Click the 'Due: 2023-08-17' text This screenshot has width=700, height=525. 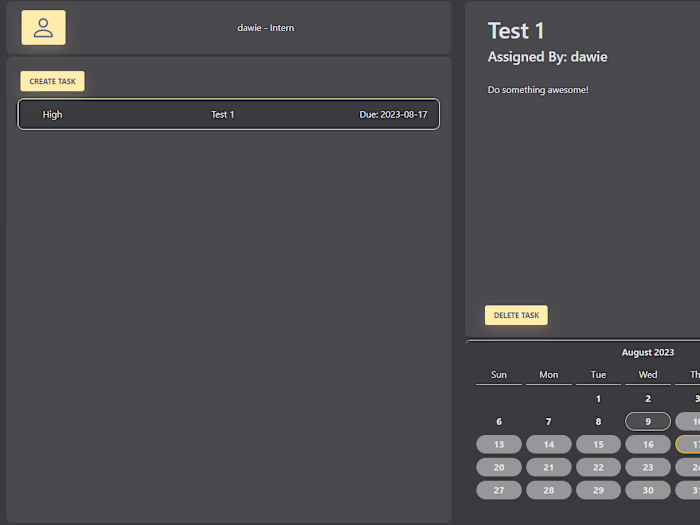(x=393, y=115)
